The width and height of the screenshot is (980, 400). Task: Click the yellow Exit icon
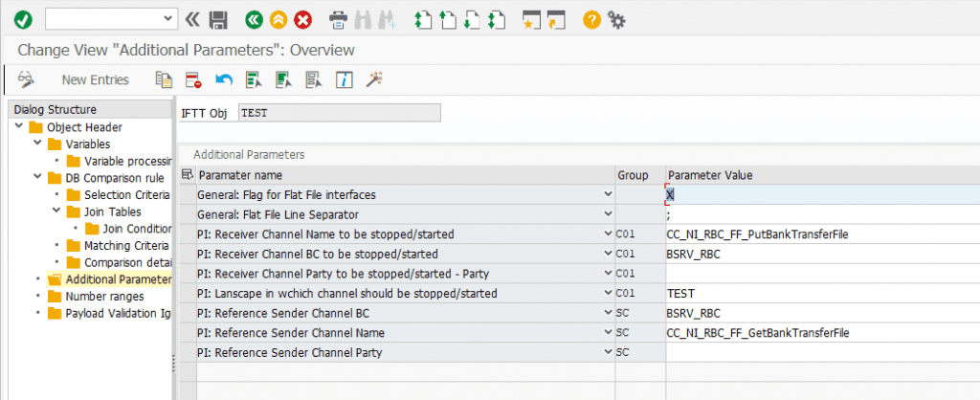click(x=278, y=20)
